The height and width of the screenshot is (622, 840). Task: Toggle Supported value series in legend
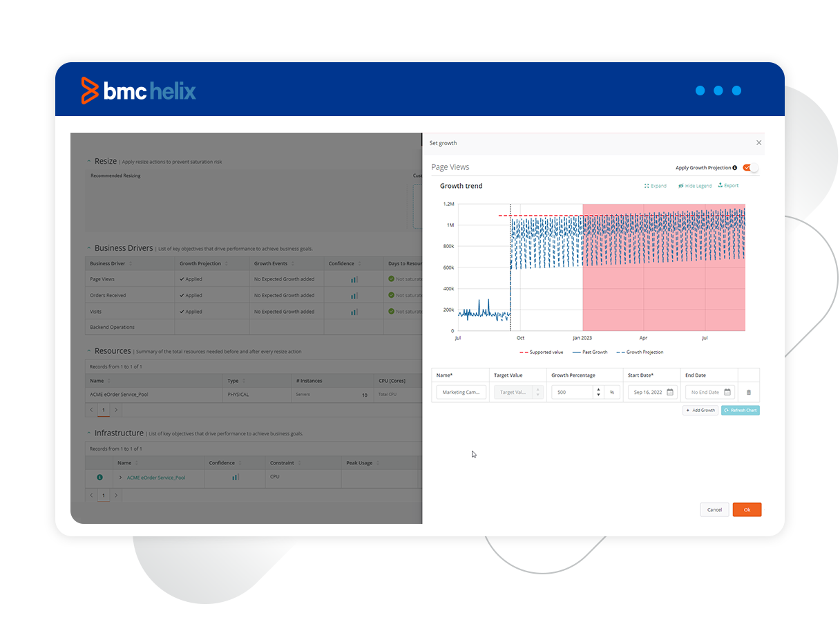tap(542, 352)
